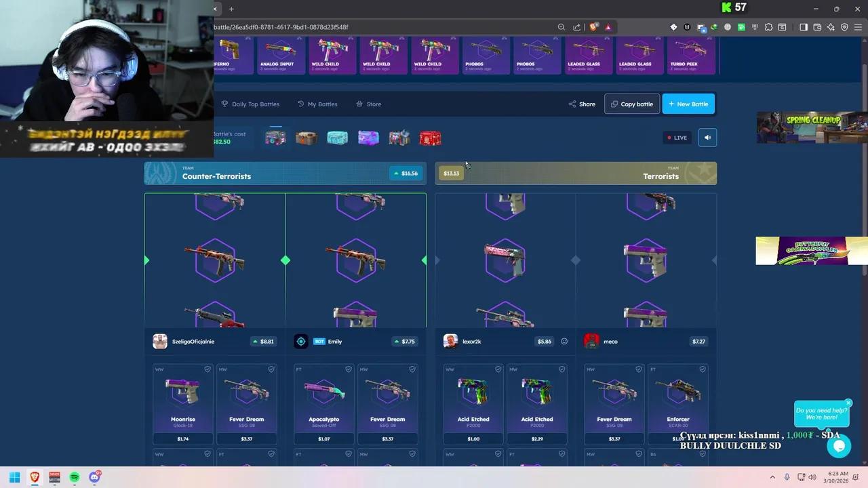Click Emily's bot avatar icon

(301, 341)
